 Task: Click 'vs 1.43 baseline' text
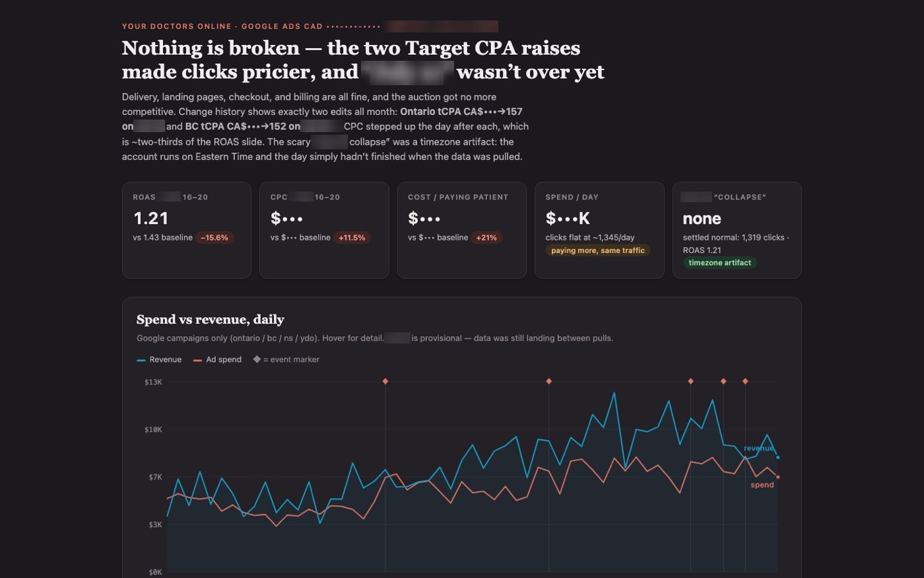163,238
